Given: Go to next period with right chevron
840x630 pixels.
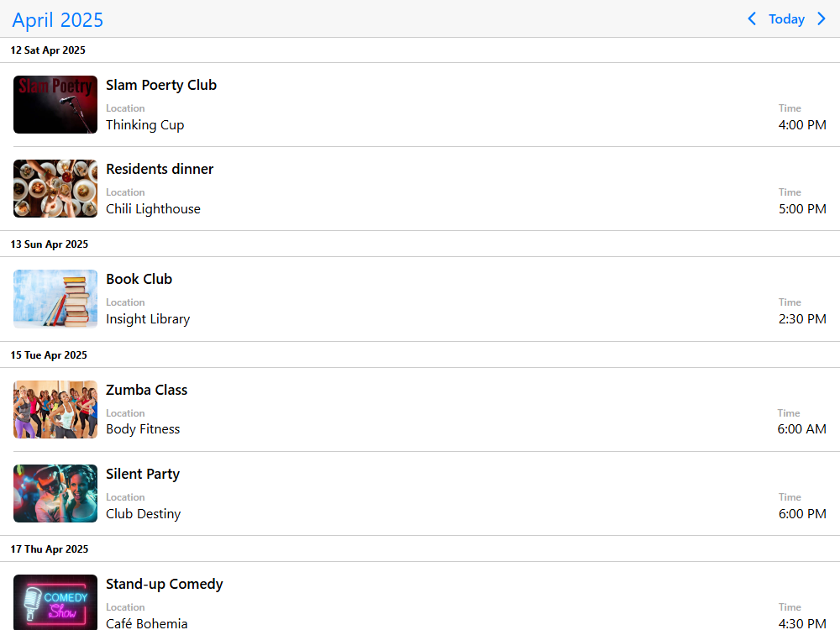Looking at the screenshot, I should 822,18.
